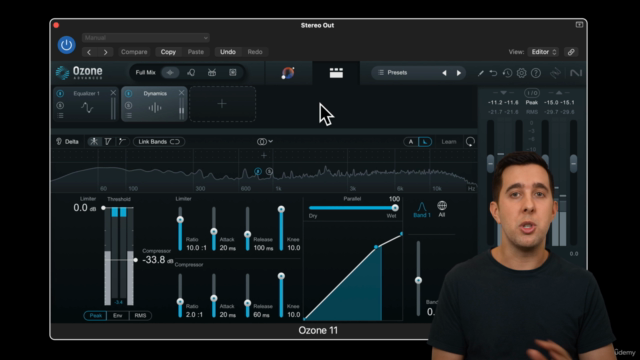
Task: Toggle band power node on spectrum
Action: point(258,171)
